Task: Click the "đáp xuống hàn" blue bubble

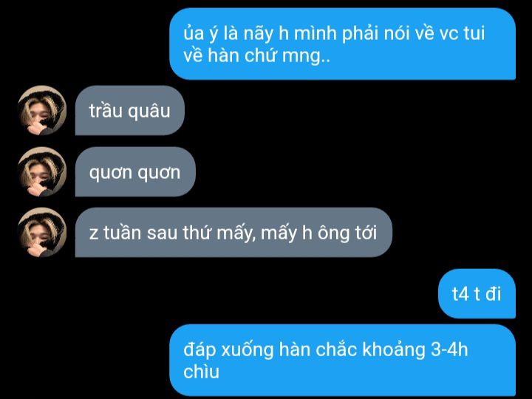Action: click(x=342, y=360)
